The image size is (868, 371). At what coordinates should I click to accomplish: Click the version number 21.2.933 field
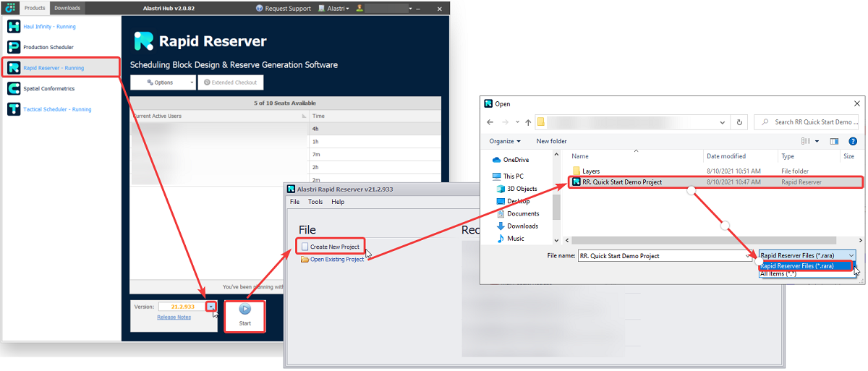(x=181, y=307)
